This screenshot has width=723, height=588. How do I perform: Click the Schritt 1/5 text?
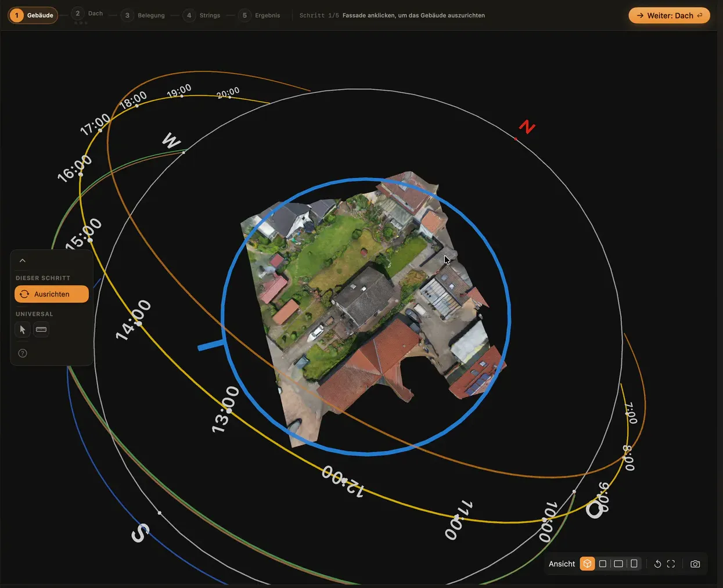(x=319, y=16)
